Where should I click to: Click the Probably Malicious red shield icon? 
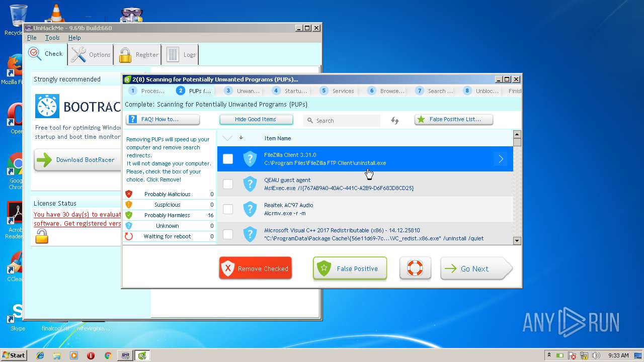tap(129, 194)
